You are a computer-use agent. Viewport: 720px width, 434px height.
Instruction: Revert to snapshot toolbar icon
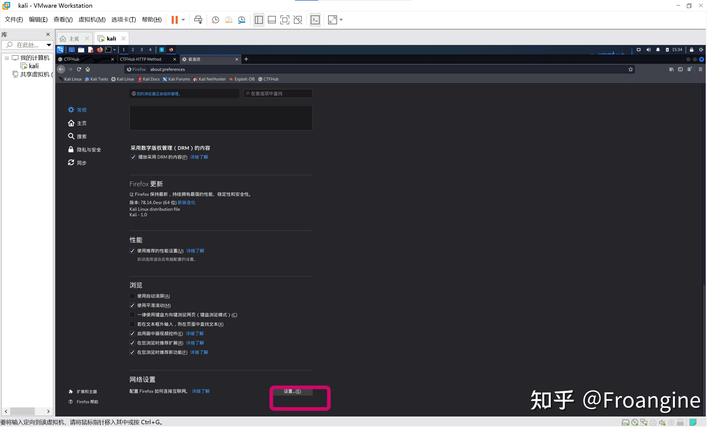click(x=228, y=20)
